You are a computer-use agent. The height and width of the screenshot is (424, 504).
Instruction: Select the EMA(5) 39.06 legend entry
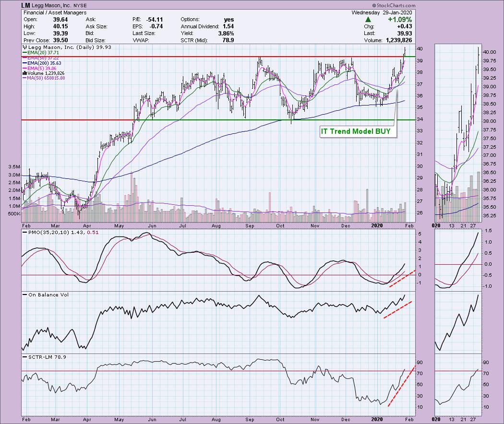click(39, 69)
